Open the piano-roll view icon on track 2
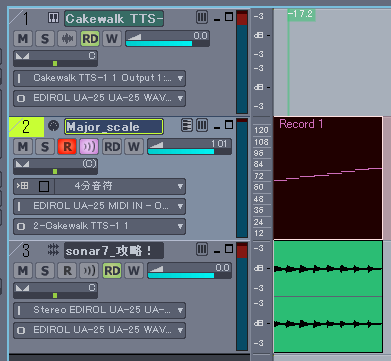This screenshot has height=361, width=391. pyautogui.click(x=187, y=125)
